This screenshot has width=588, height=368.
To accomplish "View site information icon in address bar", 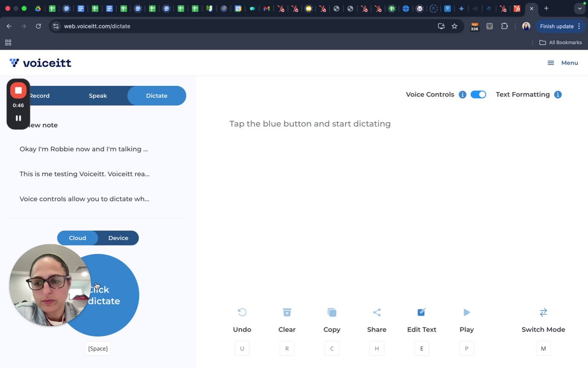I will click(56, 26).
